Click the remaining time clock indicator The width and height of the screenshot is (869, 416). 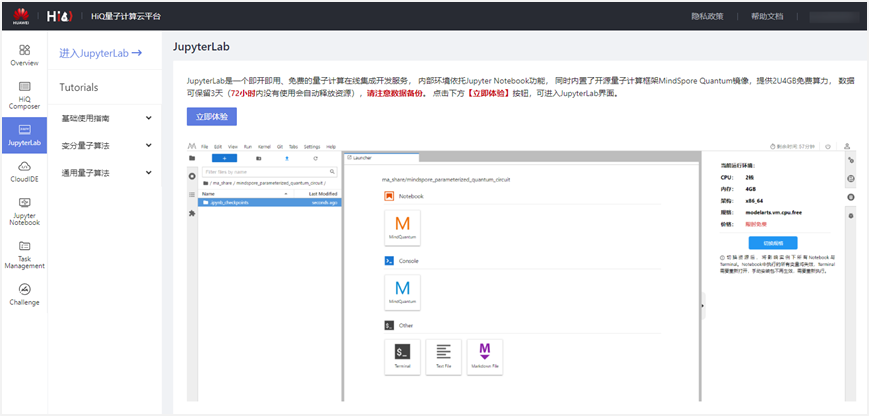click(x=793, y=147)
